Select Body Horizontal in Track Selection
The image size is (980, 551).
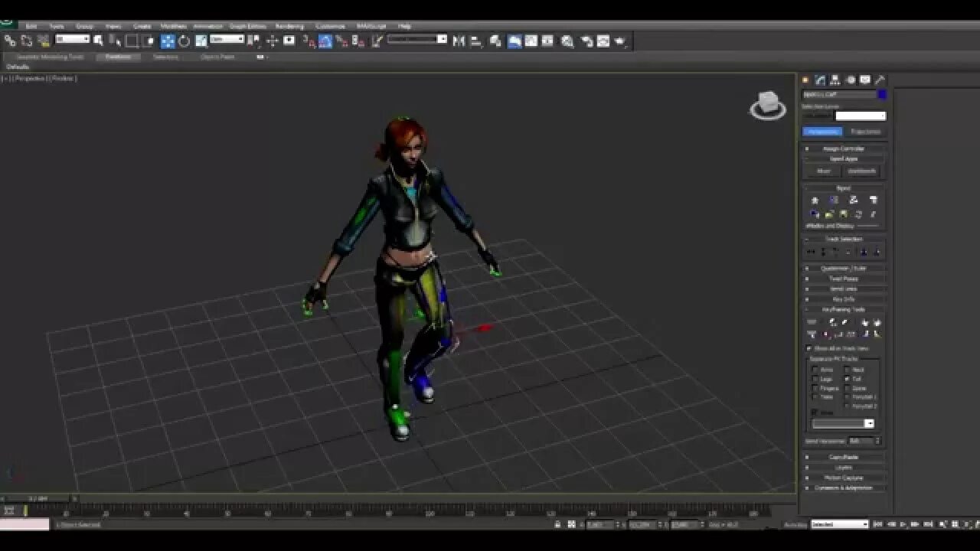(x=811, y=252)
